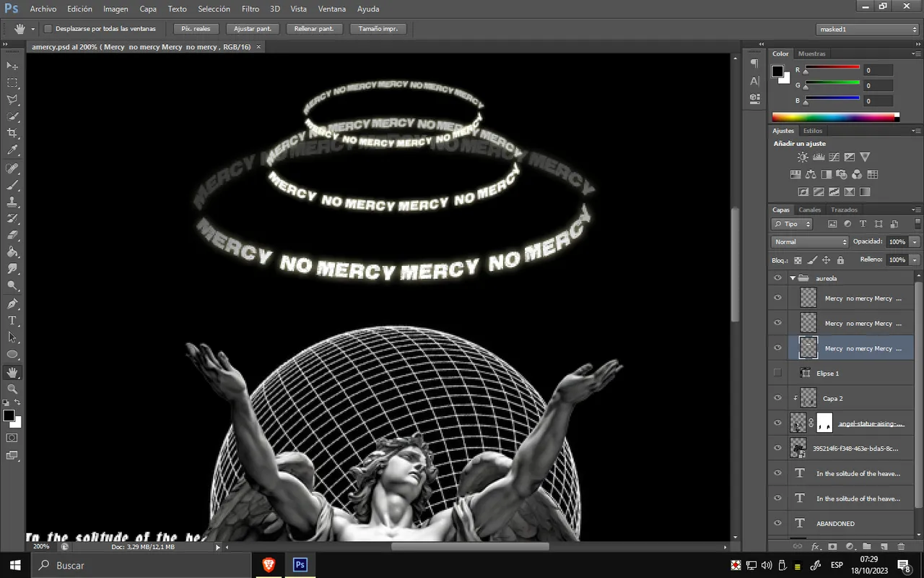This screenshot has height=578, width=924.
Task: Select the Crop tool
Action: click(x=12, y=134)
